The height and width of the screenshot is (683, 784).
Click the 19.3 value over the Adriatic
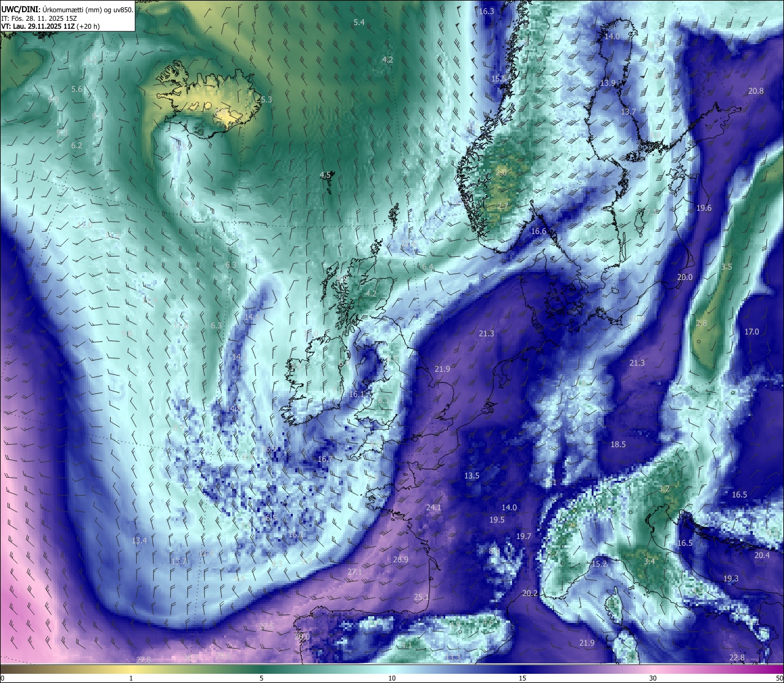(x=731, y=578)
